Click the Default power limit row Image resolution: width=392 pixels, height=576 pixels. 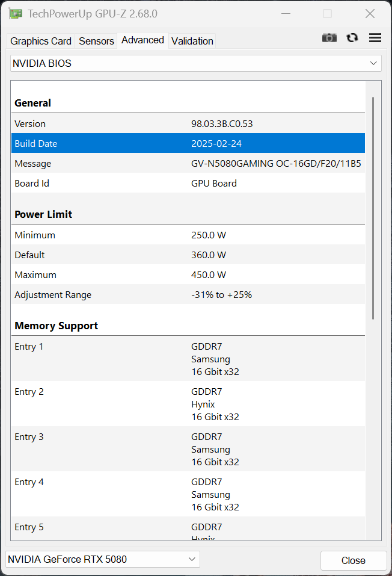tap(188, 255)
